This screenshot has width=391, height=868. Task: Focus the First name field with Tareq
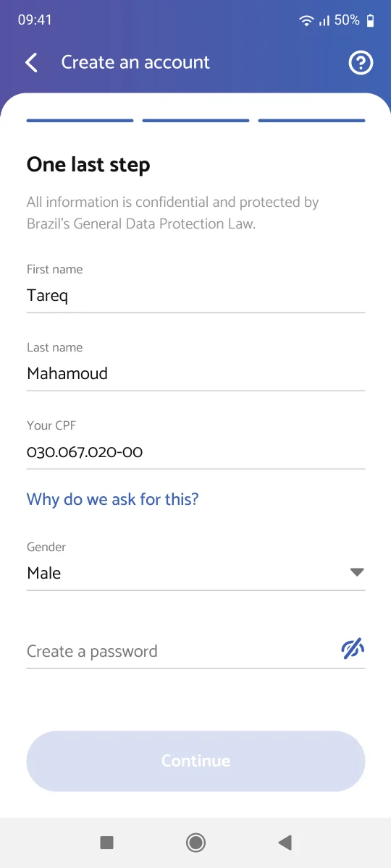coord(195,295)
